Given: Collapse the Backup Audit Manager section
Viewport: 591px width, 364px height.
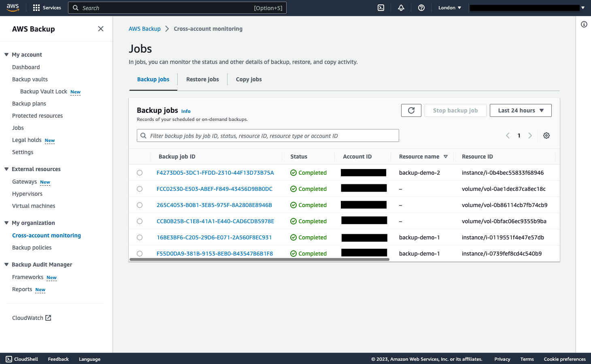Looking at the screenshot, I should tap(6, 265).
